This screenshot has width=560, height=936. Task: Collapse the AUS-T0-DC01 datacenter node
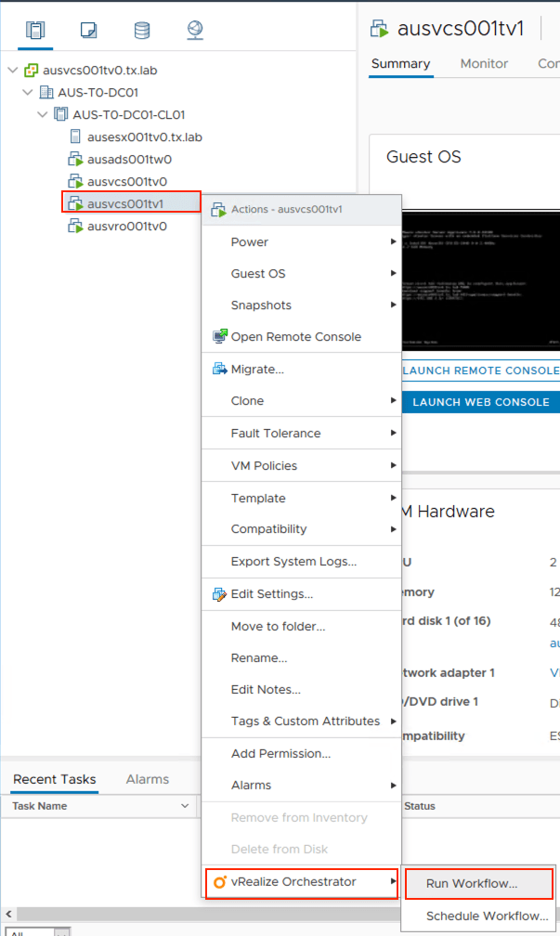(x=28, y=93)
